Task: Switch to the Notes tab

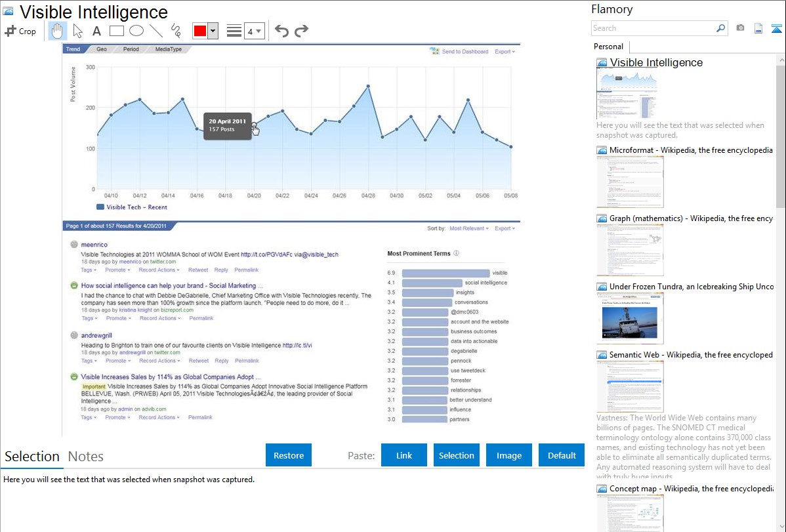Action: point(86,457)
